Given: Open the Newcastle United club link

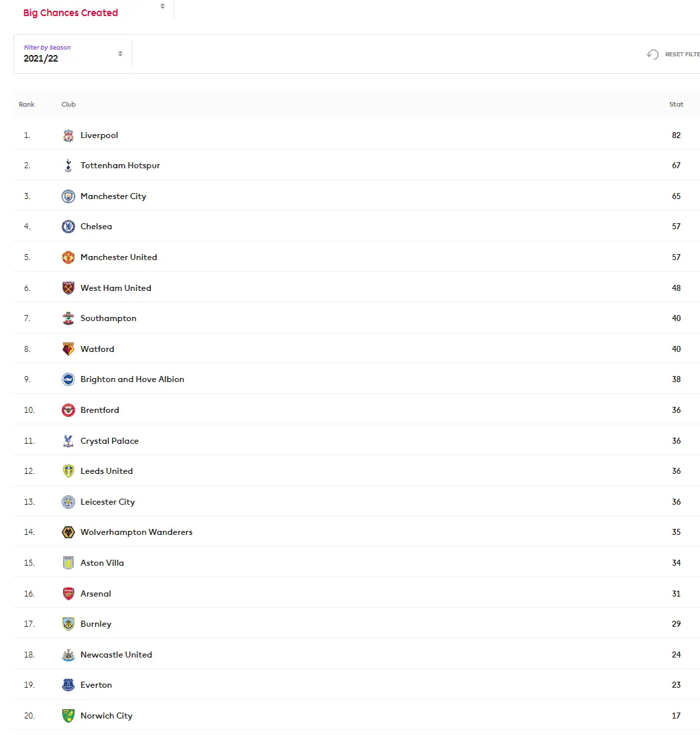Looking at the screenshot, I should (116, 655).
